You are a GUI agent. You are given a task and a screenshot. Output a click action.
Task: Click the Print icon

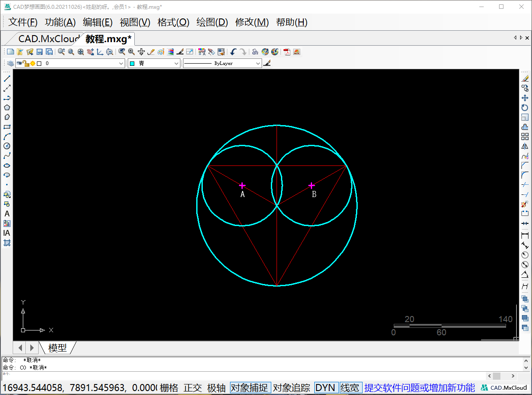[255, 52]
